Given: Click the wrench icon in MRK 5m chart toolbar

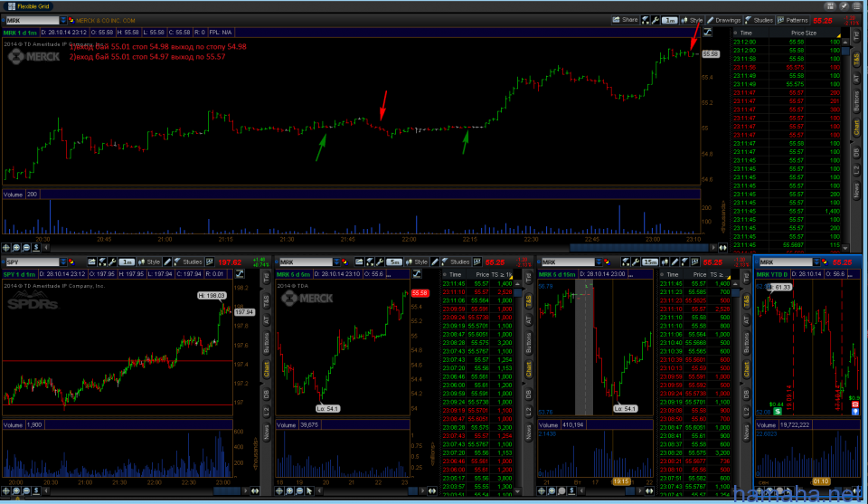Looking at the screenshot, I should coord(380,262).
